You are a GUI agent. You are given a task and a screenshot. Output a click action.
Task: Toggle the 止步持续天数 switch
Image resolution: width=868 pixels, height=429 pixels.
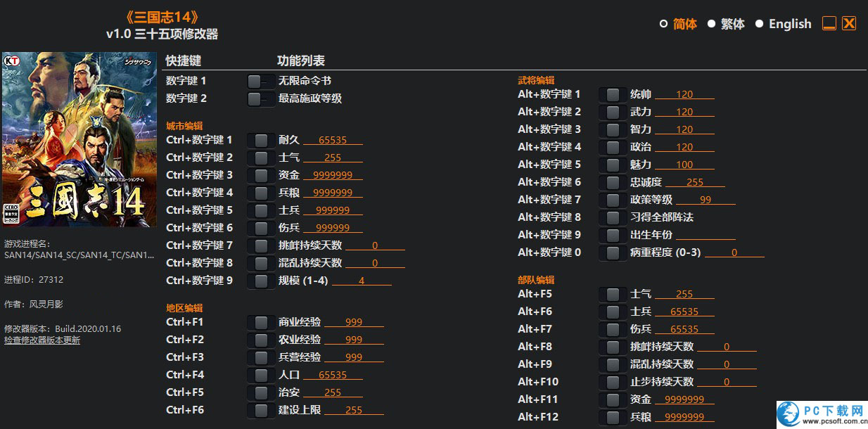(613, 382)
